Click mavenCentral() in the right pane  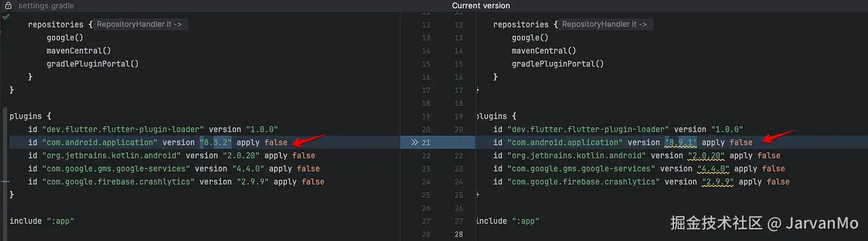tap(544, 50)
